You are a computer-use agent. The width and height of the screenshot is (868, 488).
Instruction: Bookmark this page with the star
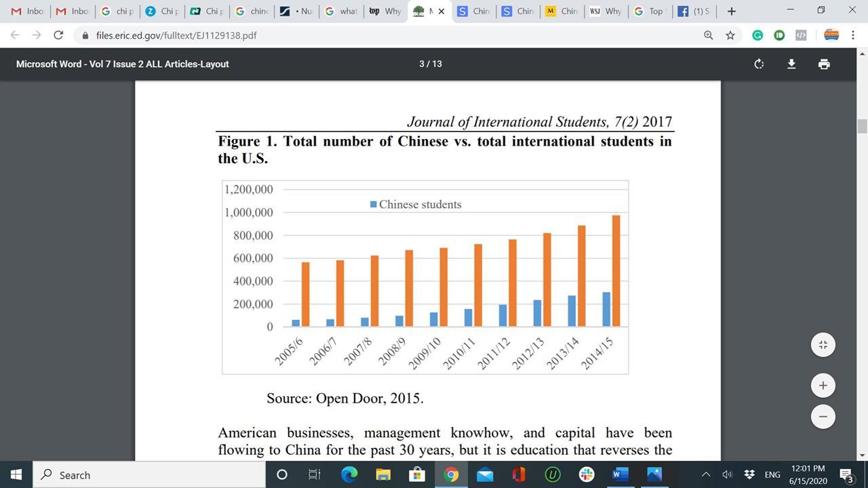(730, 35)
